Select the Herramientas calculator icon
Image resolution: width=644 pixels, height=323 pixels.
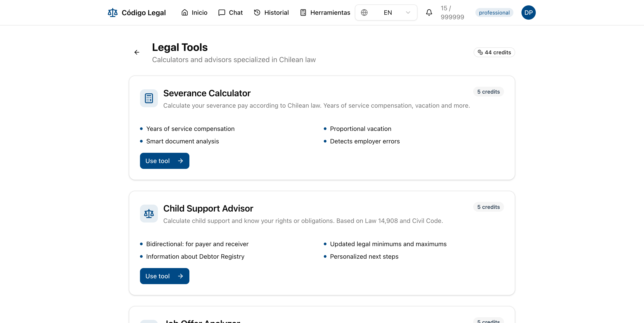click(303, 13)
